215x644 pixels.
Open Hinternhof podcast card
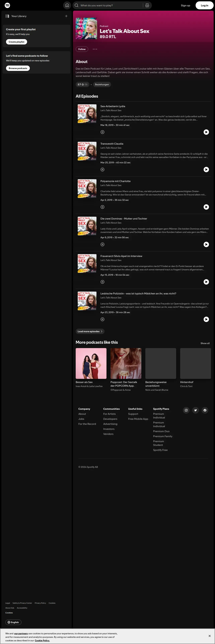point(195,368)
